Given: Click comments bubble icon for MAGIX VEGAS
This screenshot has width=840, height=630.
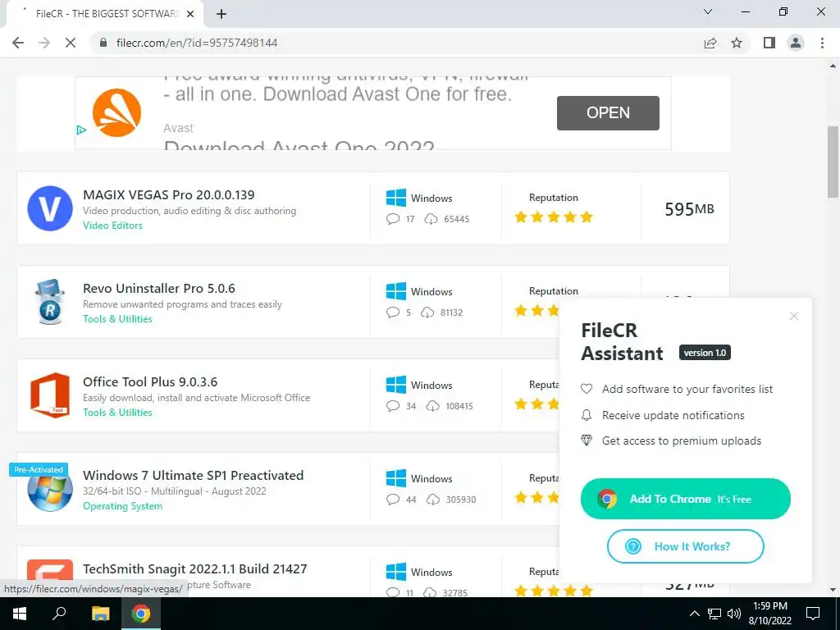Looking at the screenshot, I should point(393,218).
